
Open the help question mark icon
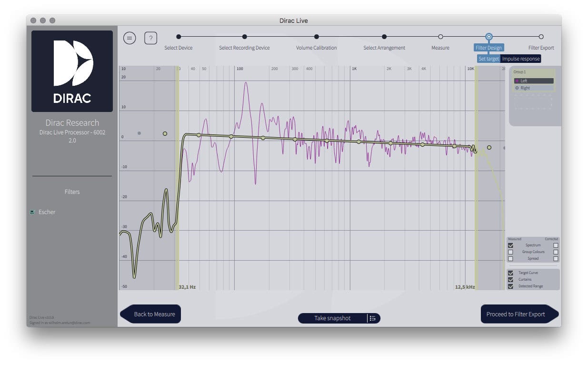click(150, 38)
